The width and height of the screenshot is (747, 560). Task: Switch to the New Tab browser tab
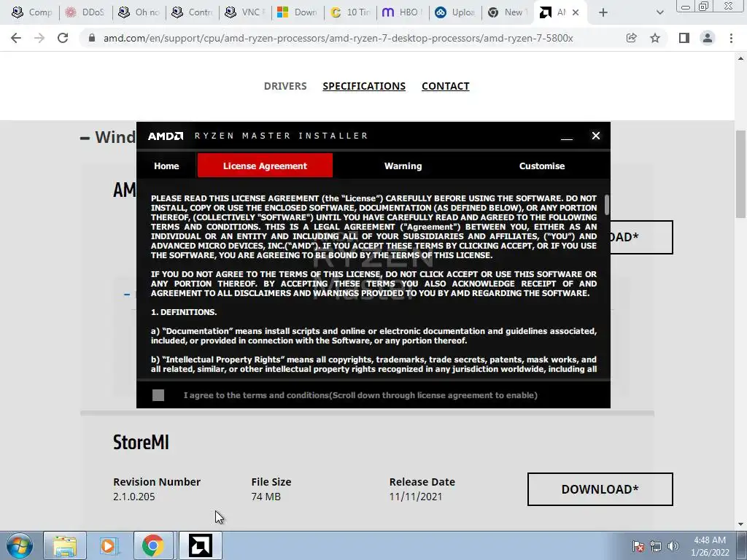tap(507, 12)
